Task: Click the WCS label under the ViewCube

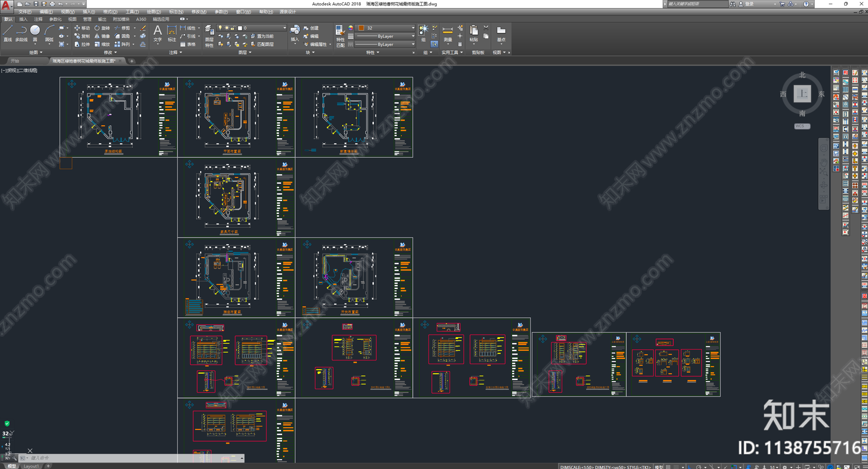Action: [x=802, y=126]
